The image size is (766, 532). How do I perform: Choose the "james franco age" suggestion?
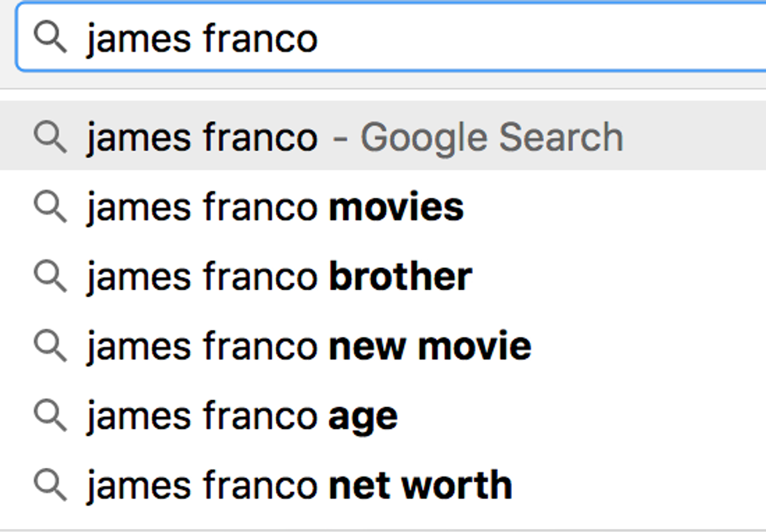coord(242,416)
